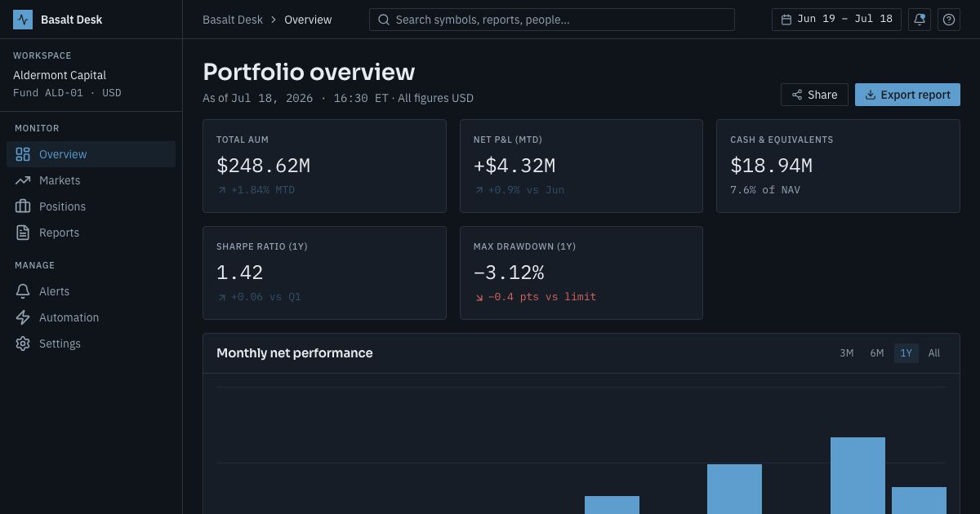Screen dimensions: 980x514
Task: Click '+0.9% vs Jun' text
Action: (526, 190)
